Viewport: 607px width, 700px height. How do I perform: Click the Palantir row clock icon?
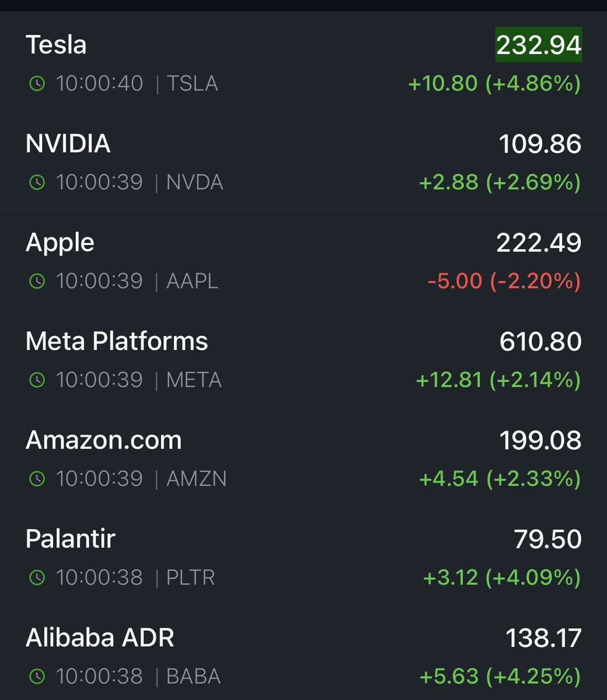pos(36,577)
